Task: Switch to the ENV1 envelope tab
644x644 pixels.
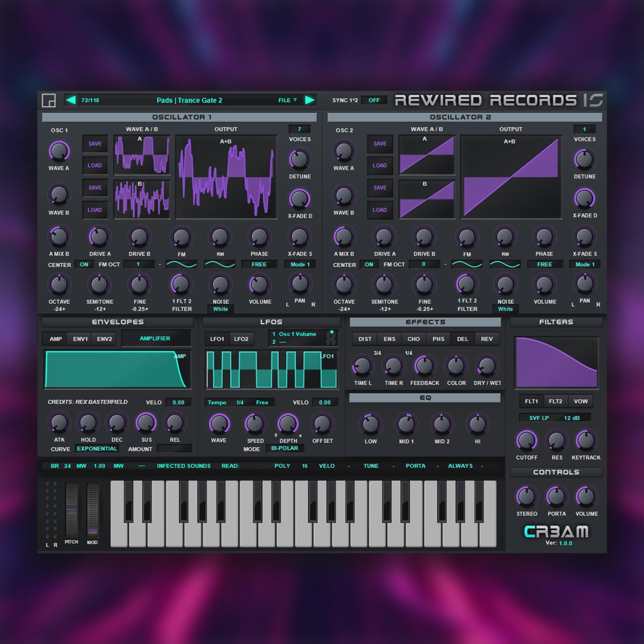Action: pos(80,339)
